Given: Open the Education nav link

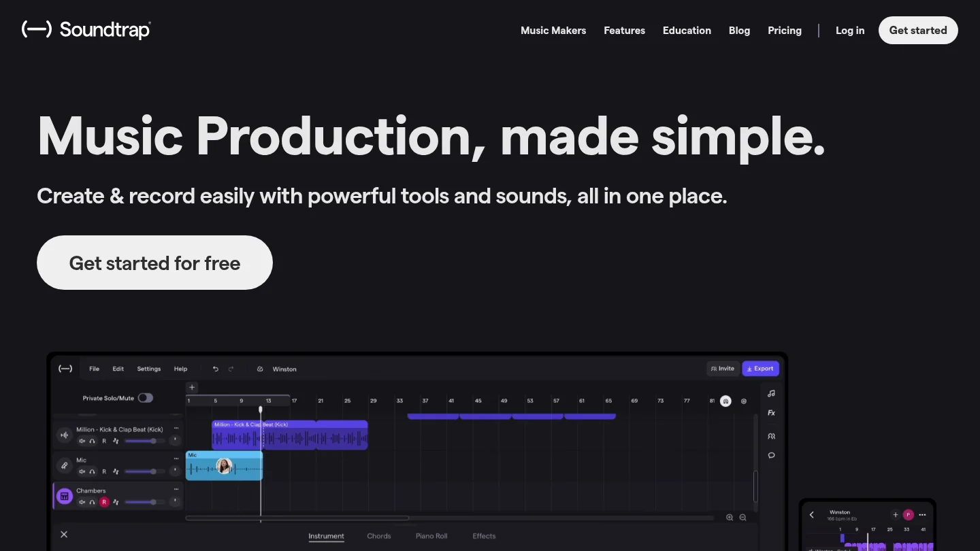Looking at the screenshot, I should coord(687,31).
